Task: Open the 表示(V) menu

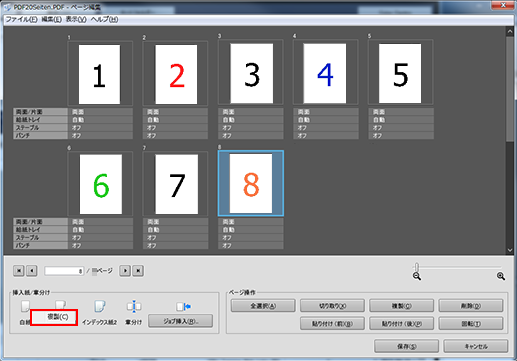Action: tap(76, 19)
